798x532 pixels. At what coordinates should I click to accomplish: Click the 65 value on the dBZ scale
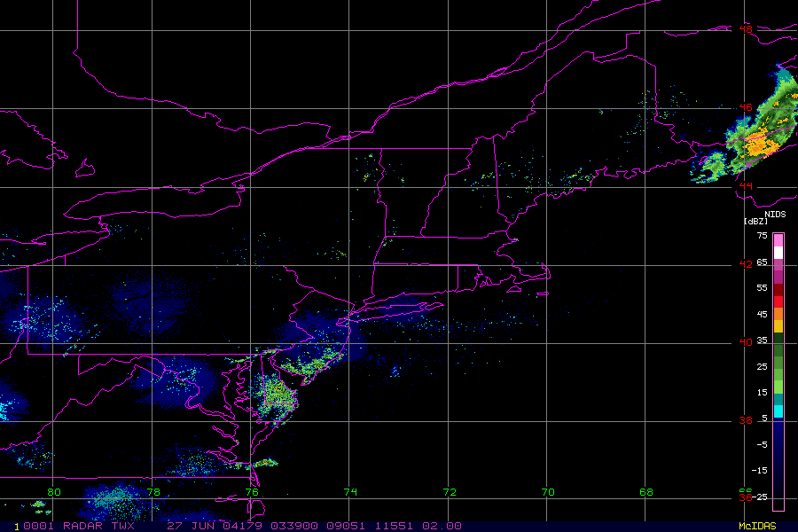tap(762, 262)
